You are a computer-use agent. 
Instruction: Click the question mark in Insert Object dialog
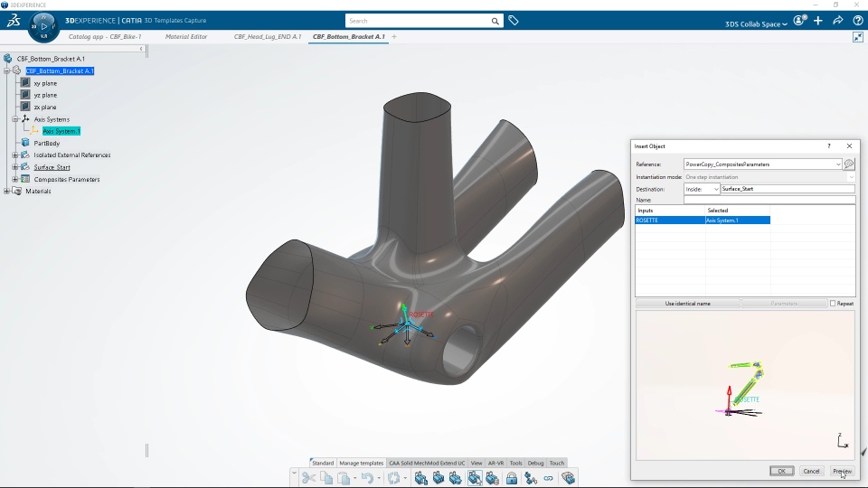[x=829, y=146]
